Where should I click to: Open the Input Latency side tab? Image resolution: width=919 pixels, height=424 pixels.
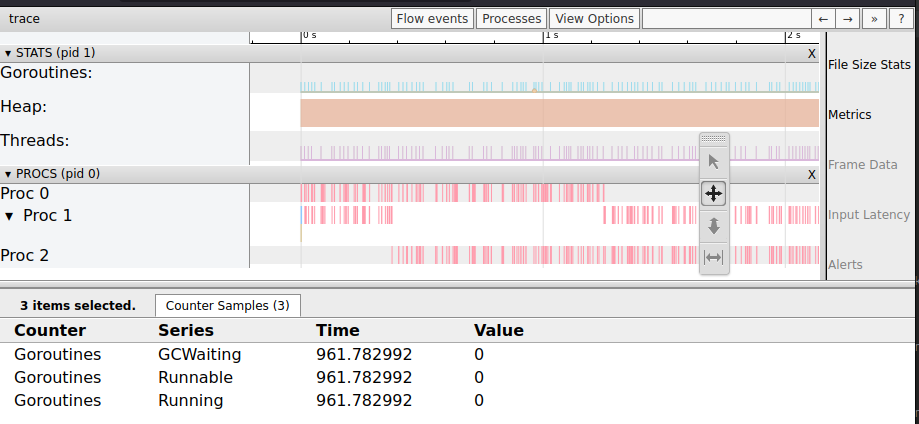(x=869, y=215)
